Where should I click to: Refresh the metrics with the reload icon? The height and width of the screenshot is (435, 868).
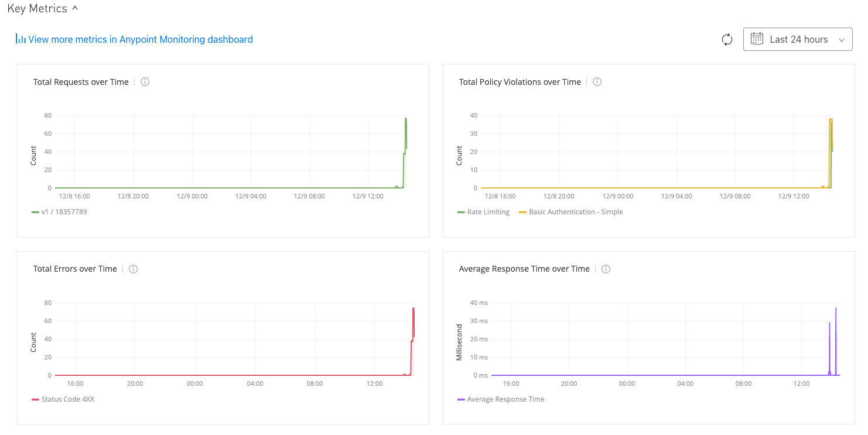click(x=727, y=39)
